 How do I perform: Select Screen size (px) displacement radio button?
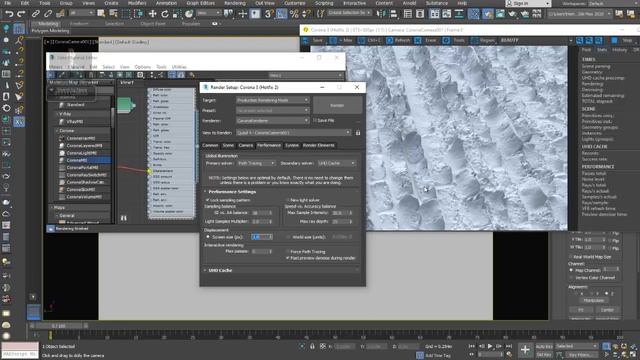click(208, 237)
